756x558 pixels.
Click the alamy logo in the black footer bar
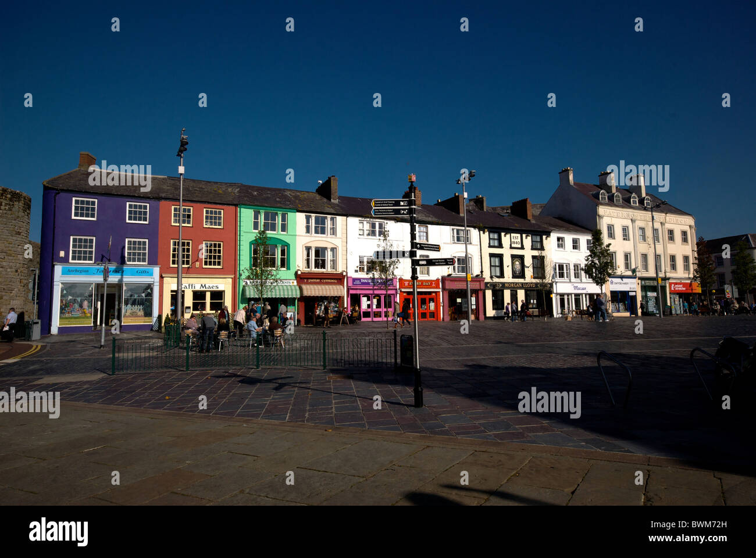[58, 531]
